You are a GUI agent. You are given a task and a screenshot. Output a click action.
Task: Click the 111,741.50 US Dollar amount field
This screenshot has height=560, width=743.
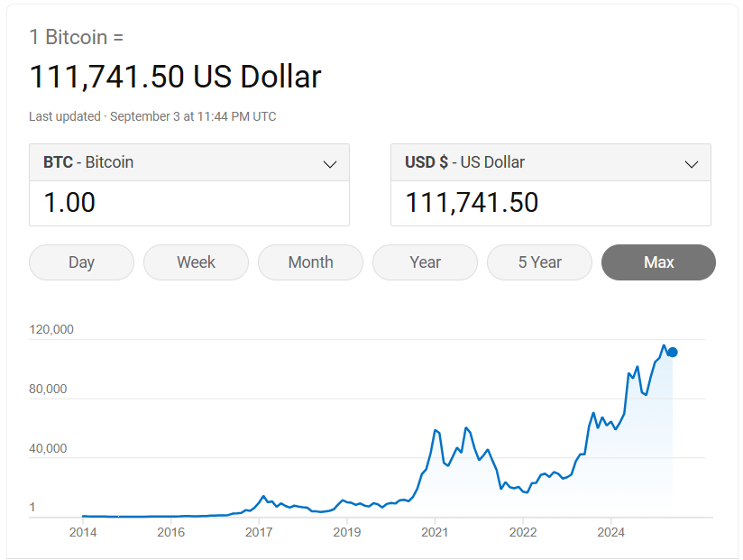pyautogui.click(x=551, y=203)
